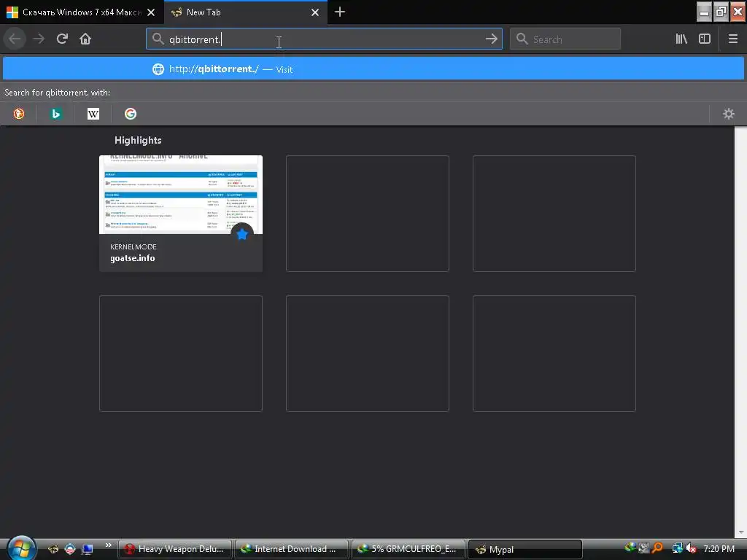This screenshot has height=560, width=747.
Task: Click the Highlights section heading
Action: point(138,141)
